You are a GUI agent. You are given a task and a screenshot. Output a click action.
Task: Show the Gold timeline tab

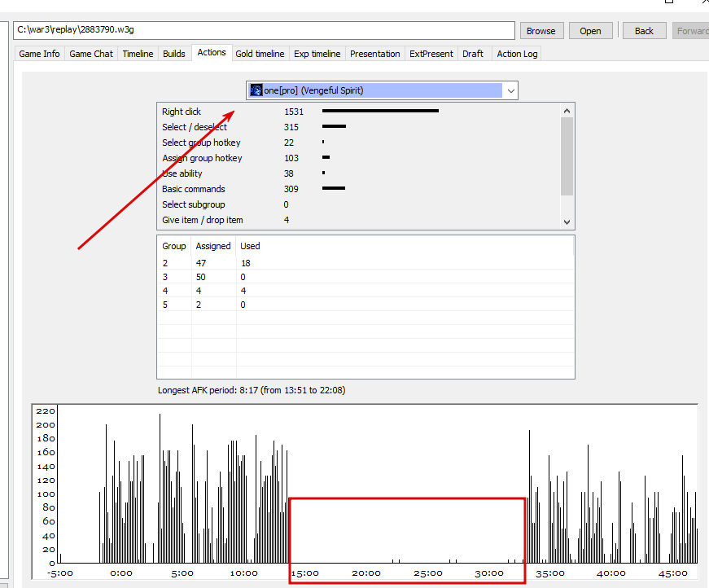[260, 54]
